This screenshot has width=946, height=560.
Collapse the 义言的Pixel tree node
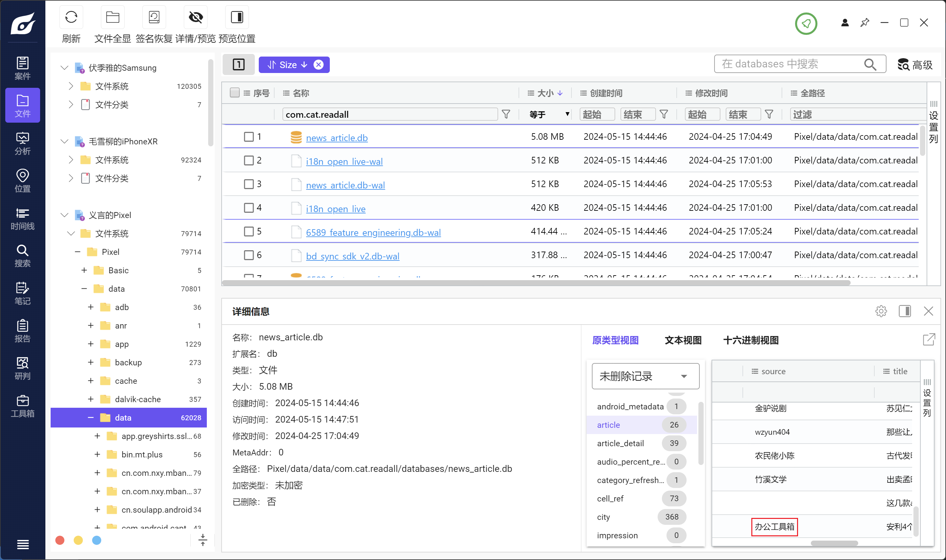64,215
